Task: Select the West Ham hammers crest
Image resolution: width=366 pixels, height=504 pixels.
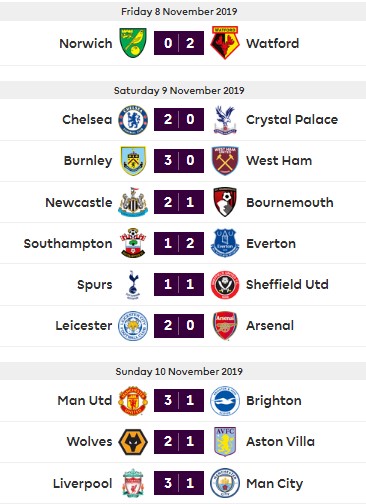Action: (225, 161)
